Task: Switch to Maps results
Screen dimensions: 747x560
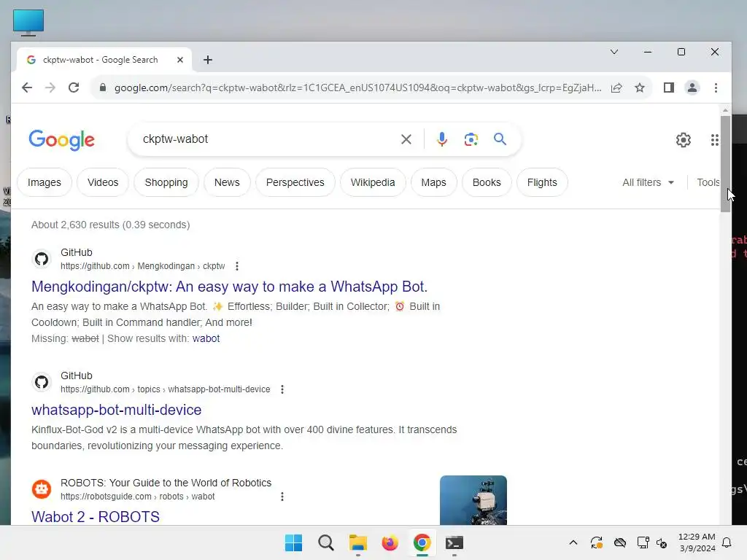Action: [433, 182]
